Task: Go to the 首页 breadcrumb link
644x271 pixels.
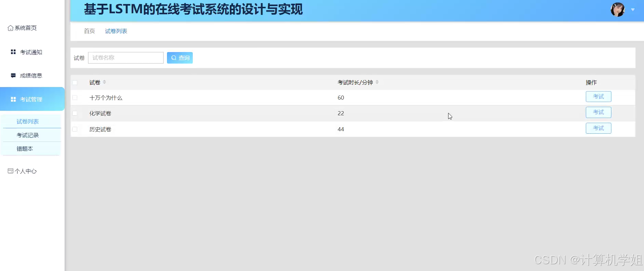Action: [x=89, y=31]
